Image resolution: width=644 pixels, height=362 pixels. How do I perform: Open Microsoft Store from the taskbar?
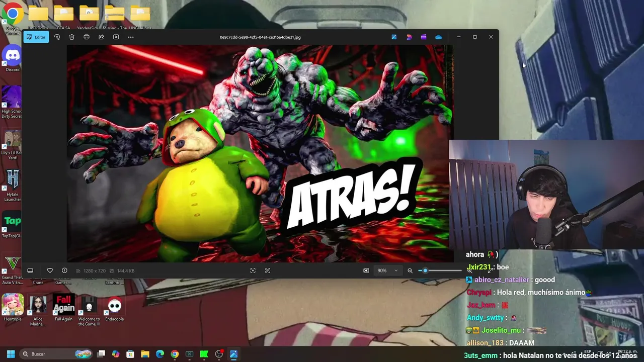130,354
